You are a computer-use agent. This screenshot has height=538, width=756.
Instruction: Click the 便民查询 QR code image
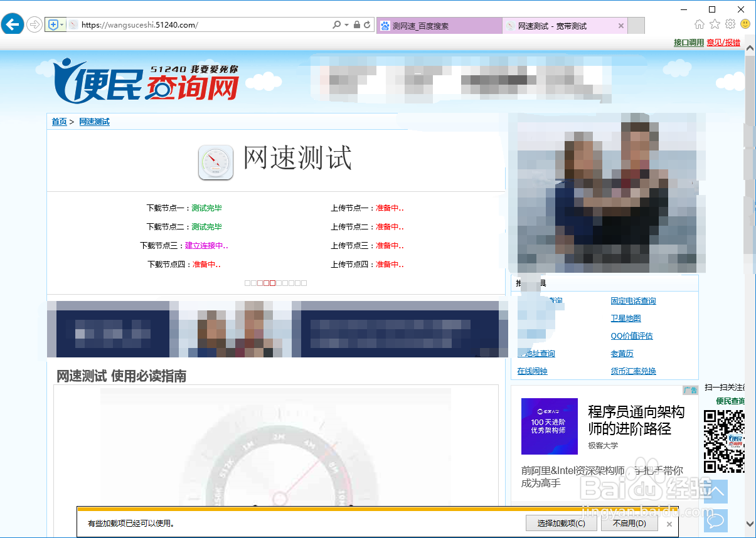(x=724, y=441)
